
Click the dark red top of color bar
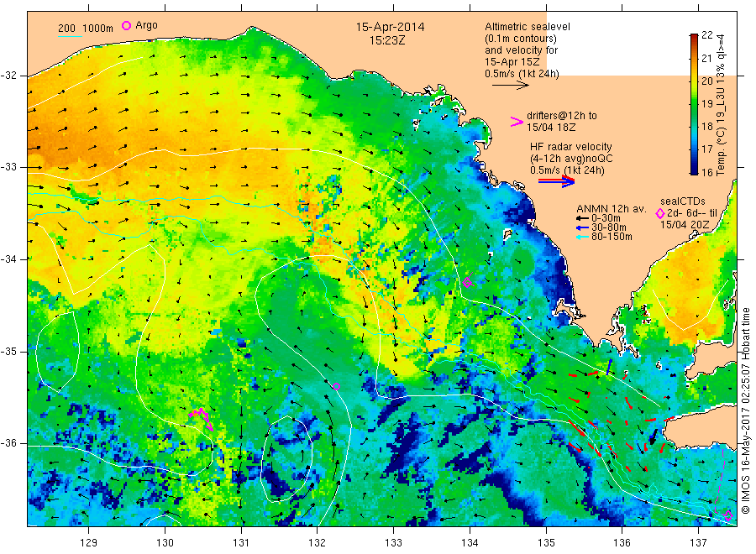pyautogui.click(x=694, y=37)
